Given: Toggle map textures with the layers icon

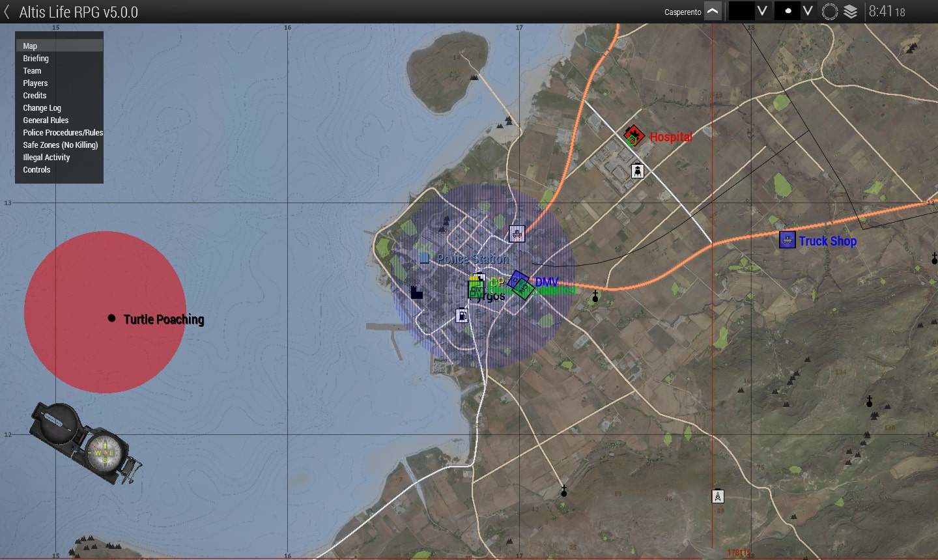Looking at the screenshot, I should point(851,12).
